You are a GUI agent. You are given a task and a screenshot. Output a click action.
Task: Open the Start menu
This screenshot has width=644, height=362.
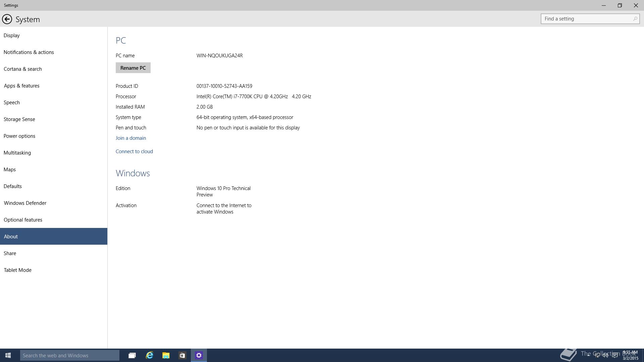pyautogui.click(x=8, y=355)
